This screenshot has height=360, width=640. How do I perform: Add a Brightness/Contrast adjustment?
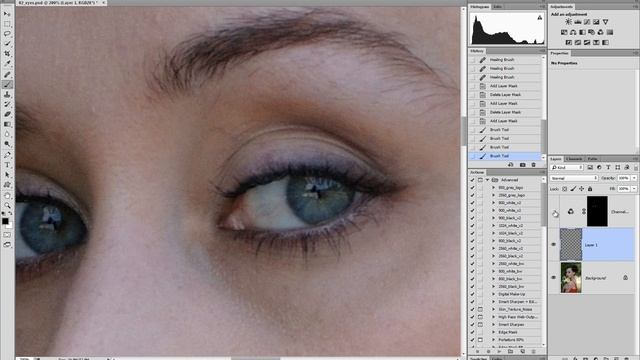[x=568, y=22]
